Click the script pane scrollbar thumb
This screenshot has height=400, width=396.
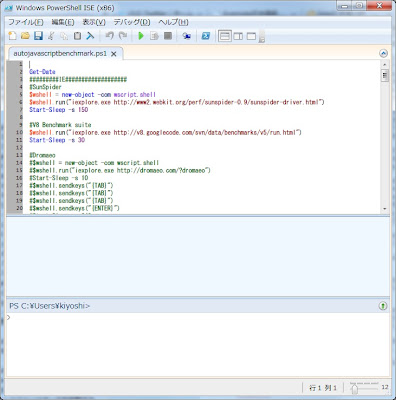(x=385, y=76)
